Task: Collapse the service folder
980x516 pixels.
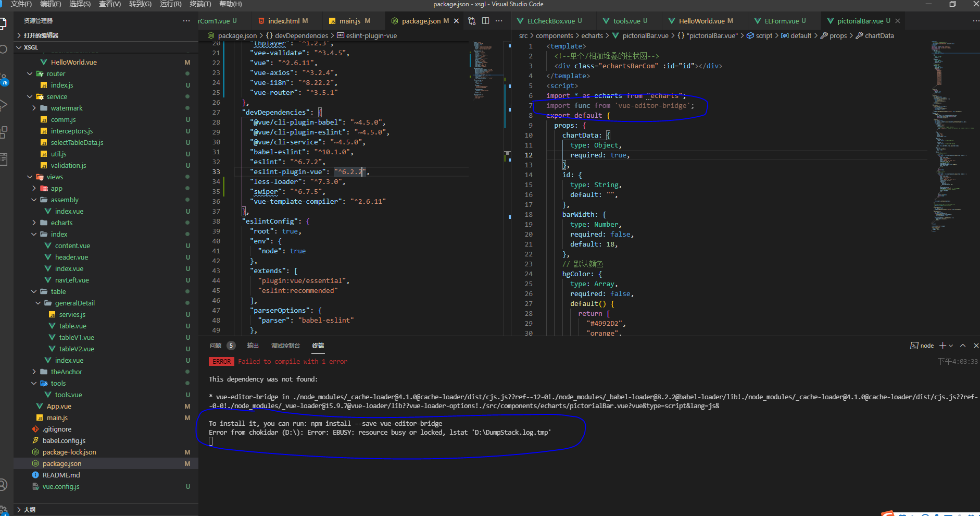Action: coord(106,96)
